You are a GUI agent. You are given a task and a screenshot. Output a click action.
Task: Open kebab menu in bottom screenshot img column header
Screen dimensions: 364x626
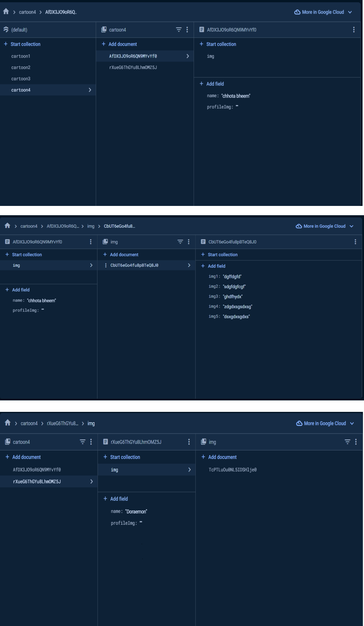[x=356, y=442]
